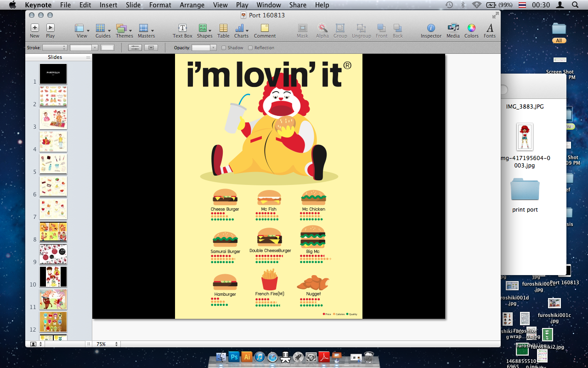Screen dimensions: 588x368
Task: Open the Arrange menu
Action: (192, 5)
